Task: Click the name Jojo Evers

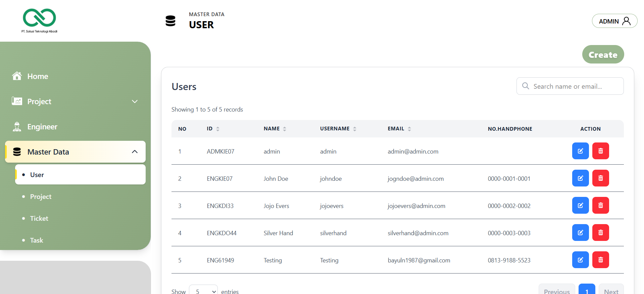Action: pos(276,206)
